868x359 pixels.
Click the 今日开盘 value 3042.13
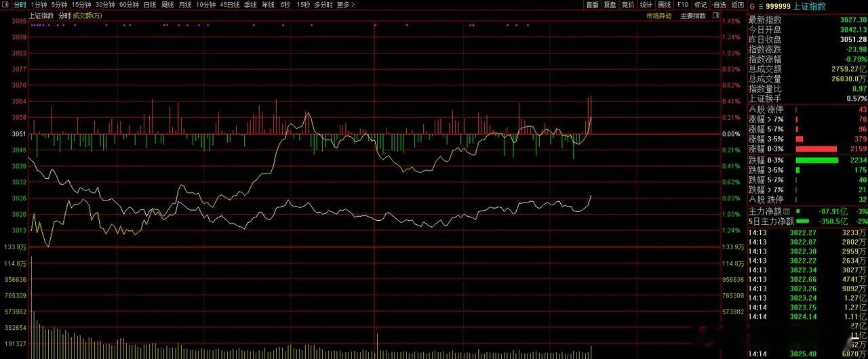click(854, 30)
